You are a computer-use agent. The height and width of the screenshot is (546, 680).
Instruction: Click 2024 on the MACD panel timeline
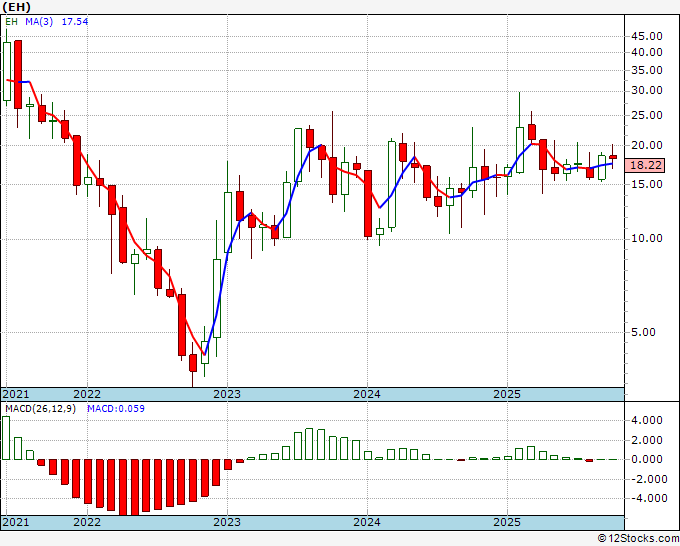point(367,522)
